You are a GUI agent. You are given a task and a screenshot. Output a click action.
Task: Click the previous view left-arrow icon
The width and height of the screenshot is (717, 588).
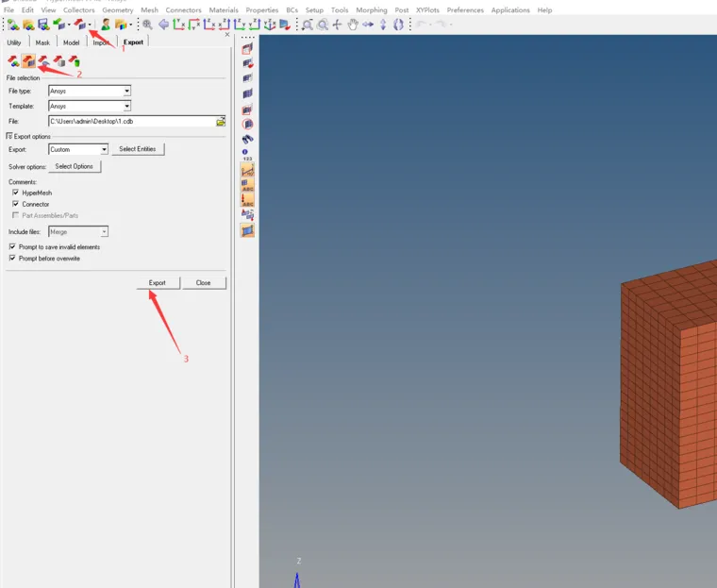(163, 25)
